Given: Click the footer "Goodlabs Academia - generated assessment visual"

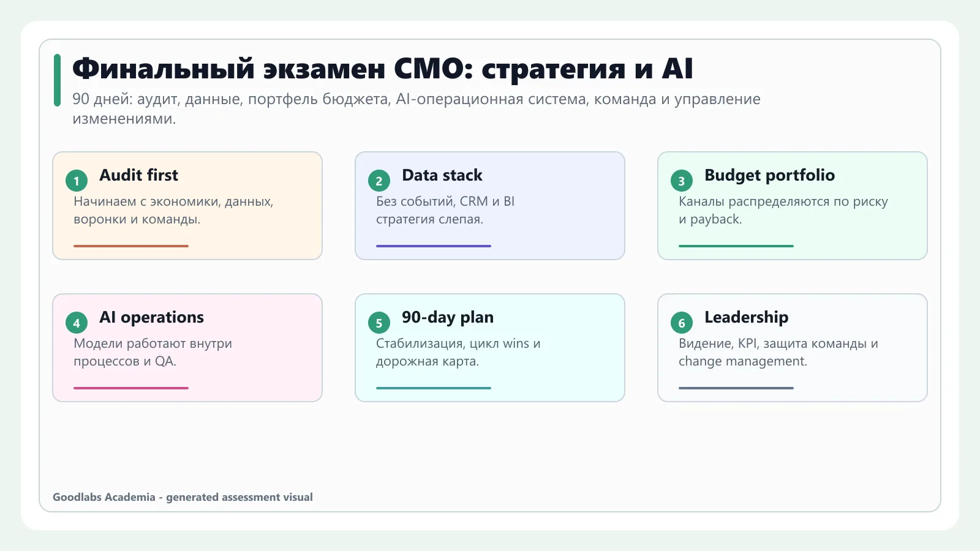Looking at the screenshot, I should [x=183, y=497].
